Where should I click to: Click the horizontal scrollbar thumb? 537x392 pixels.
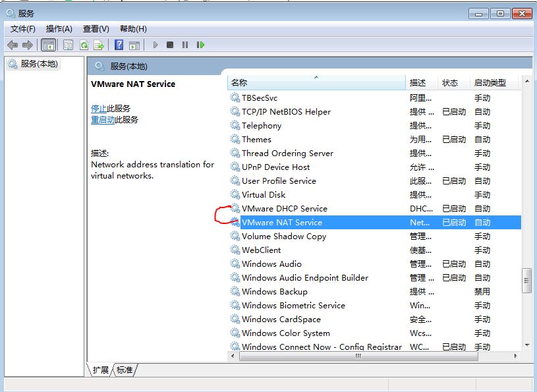point(358,356)
